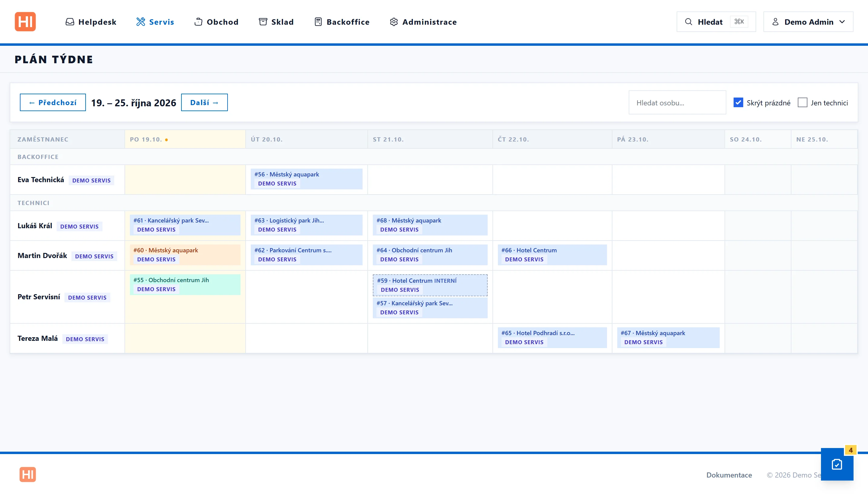Click the Obchod shopping bag icon
This screenshot has height=495, width=868.
coord(198,22)
